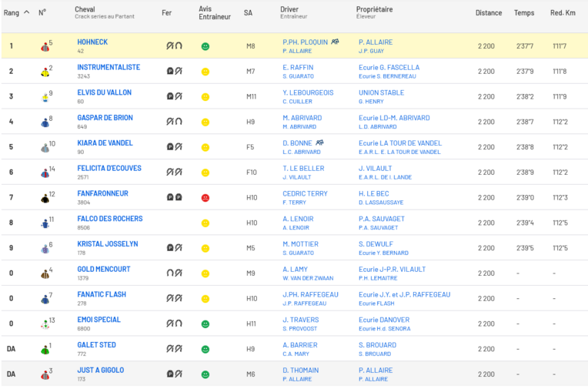Click the sulky icon beside P.PH. PLOQUIN

[x=335, y=42]
